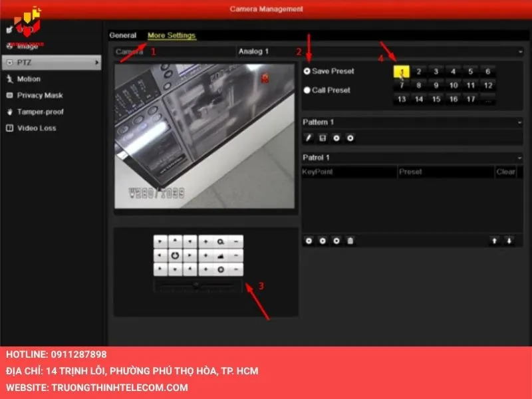The width and height of the screenshot is (532, 399).
Task: Expand the Pattern 1 dropdown
Action: 519,122
